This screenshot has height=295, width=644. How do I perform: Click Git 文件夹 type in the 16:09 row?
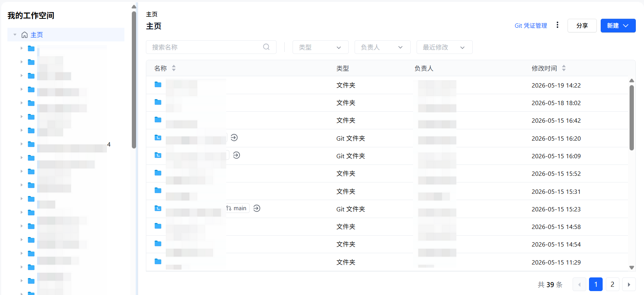(351, 156)
